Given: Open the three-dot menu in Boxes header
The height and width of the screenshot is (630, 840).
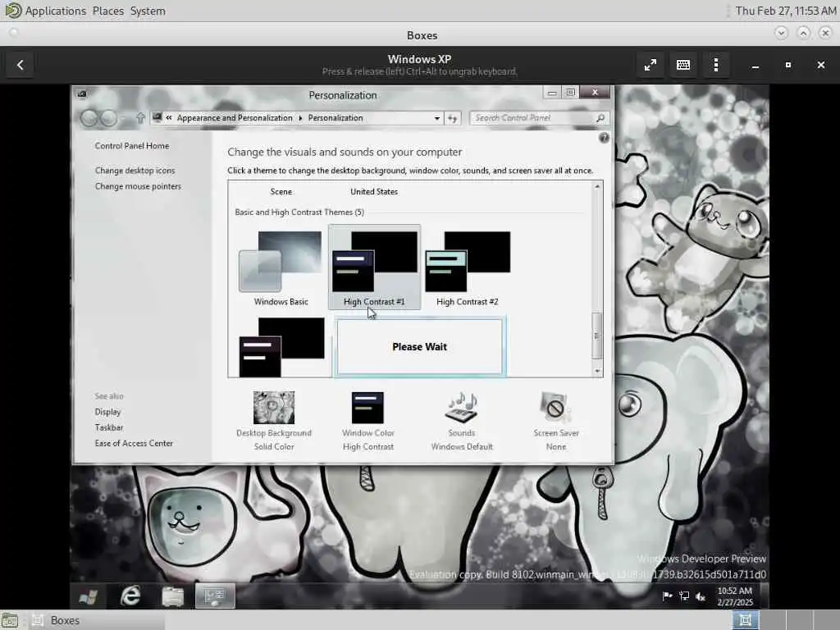Looking at the screenshot, I should [715, 65].
